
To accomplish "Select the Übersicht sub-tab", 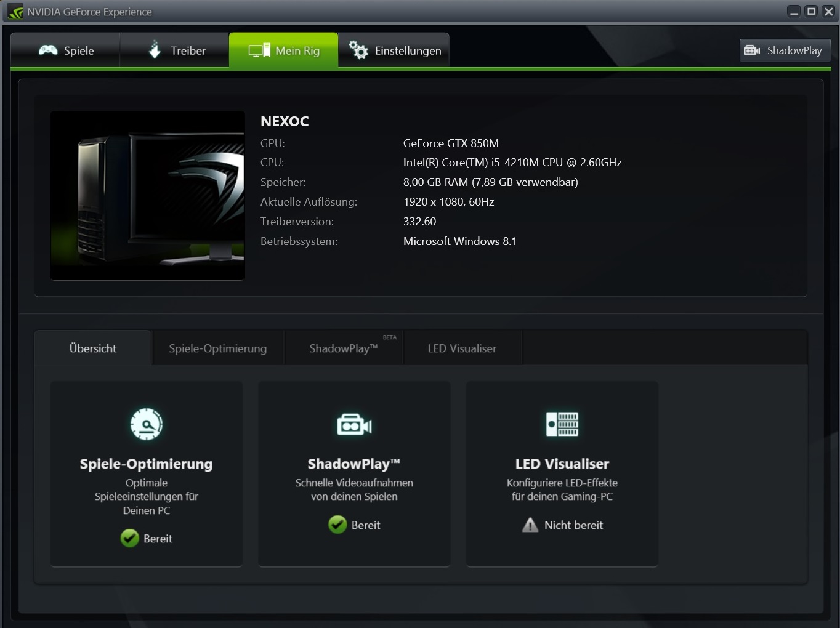I will click(x=93, y=348).
